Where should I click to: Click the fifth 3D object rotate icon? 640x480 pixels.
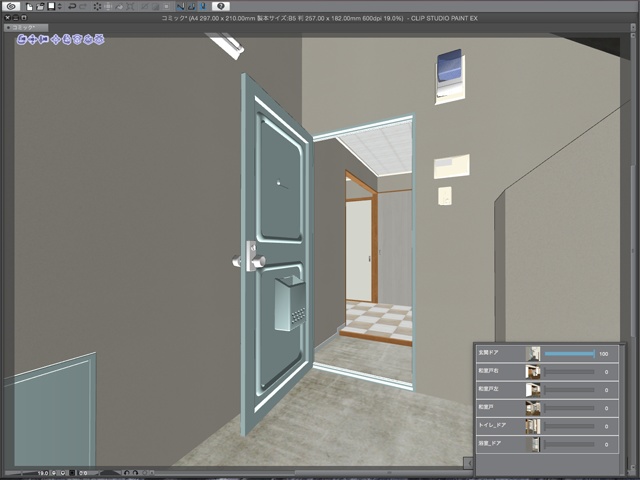click(x=67, y=40)
